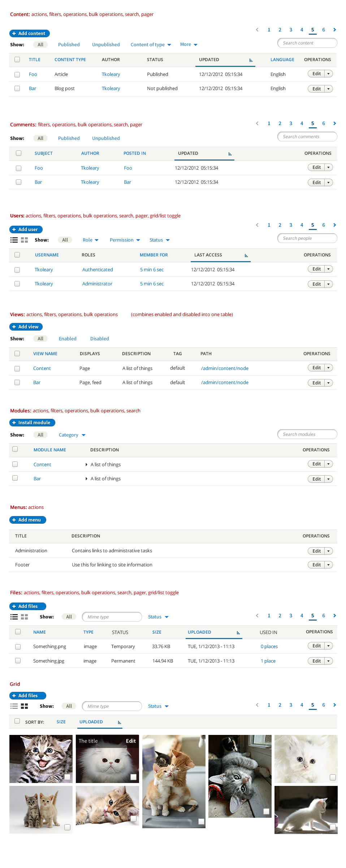Open the Role filter dropdown

91,240
